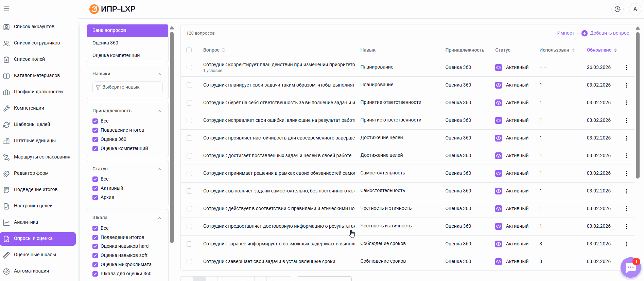Sort by Использован column arrows
Image resolution: width=644 pixels, height=281 pixels.
[x=573, y=50]
